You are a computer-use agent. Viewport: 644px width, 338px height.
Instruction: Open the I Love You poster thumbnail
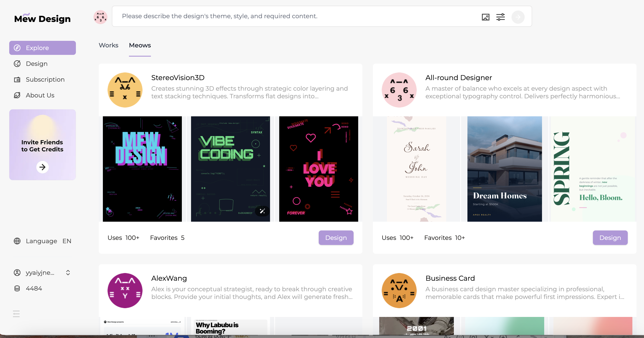click(x=319, y=169)
